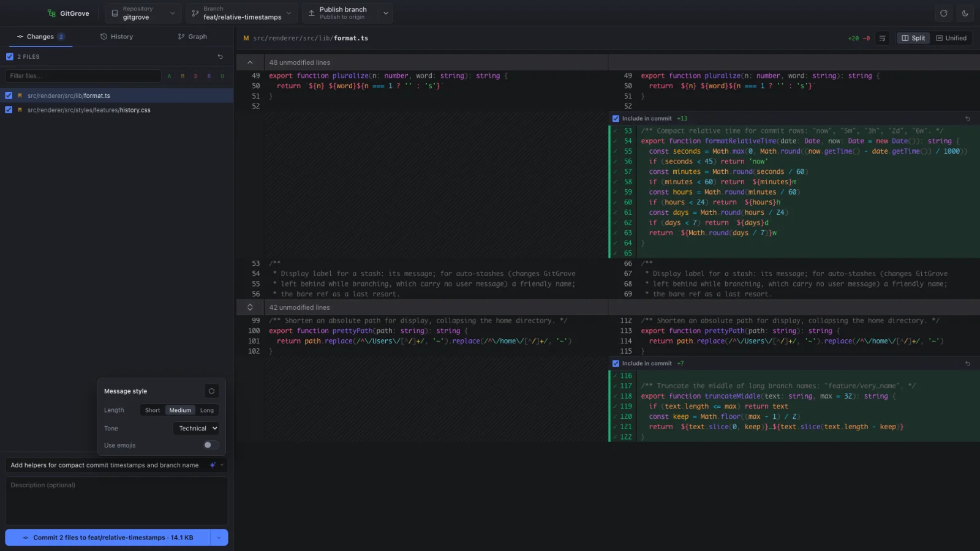The height and width of the screenshot is (551, 980).
Task: Switch the diff to Split view
Action: coord(913,38)
